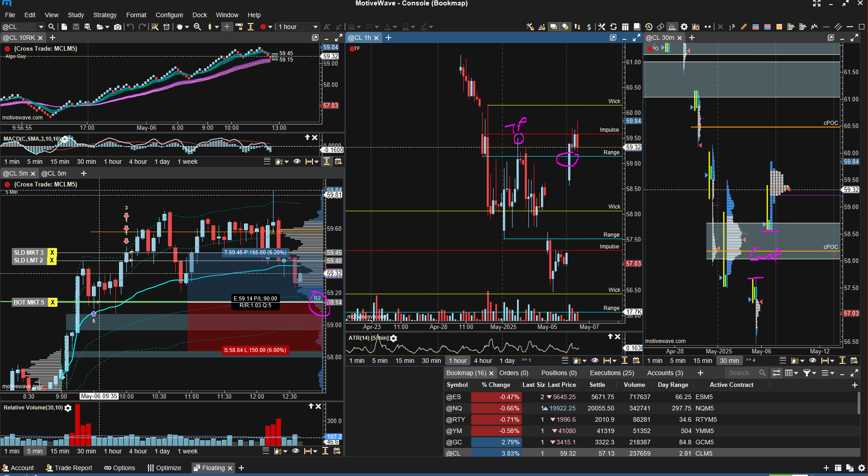
Task: Click the search magnifier in the main toolbar
Action: (52, 27)
